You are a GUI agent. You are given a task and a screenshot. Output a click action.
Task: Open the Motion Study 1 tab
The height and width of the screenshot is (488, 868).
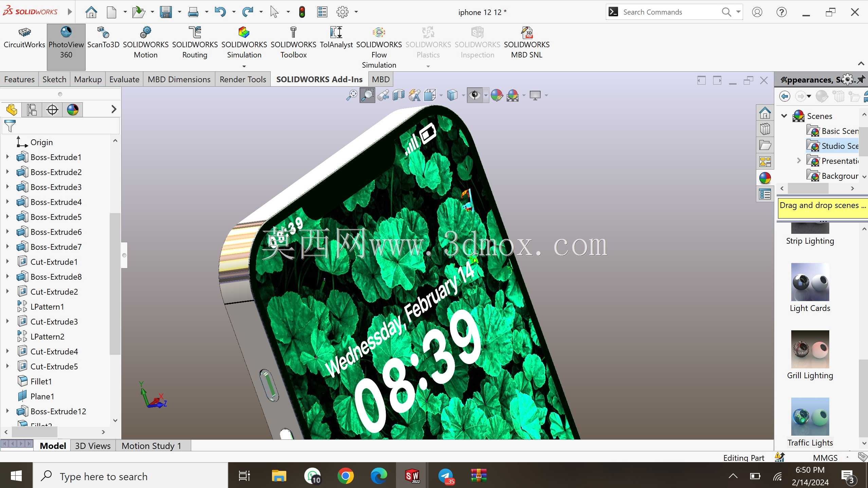click(x=151, y=446)
